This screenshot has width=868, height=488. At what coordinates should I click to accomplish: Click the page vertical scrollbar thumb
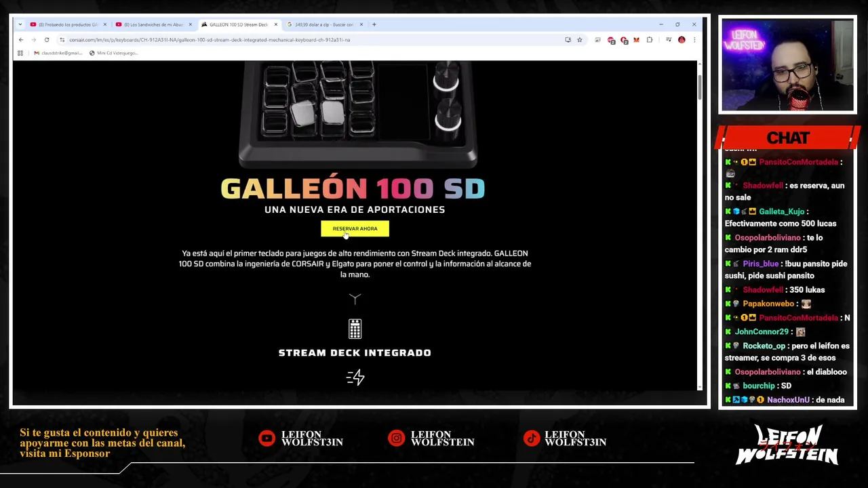click(700, 87)
